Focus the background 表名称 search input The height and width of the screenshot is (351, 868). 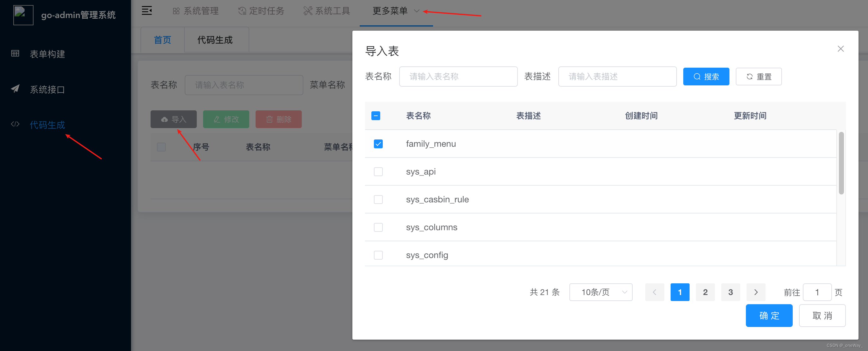pyautogui.click(x=244, y=85)
